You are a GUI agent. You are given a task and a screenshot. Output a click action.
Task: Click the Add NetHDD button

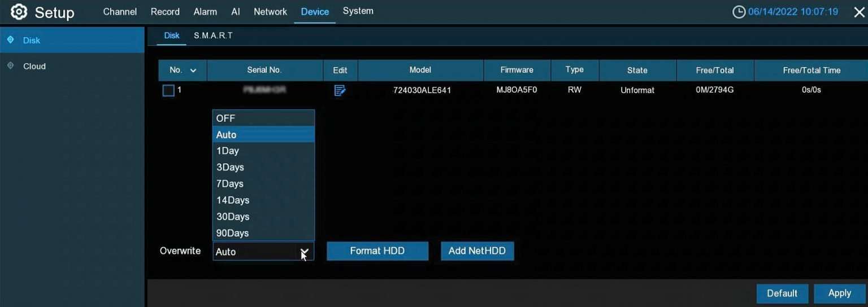click(477, 251)
